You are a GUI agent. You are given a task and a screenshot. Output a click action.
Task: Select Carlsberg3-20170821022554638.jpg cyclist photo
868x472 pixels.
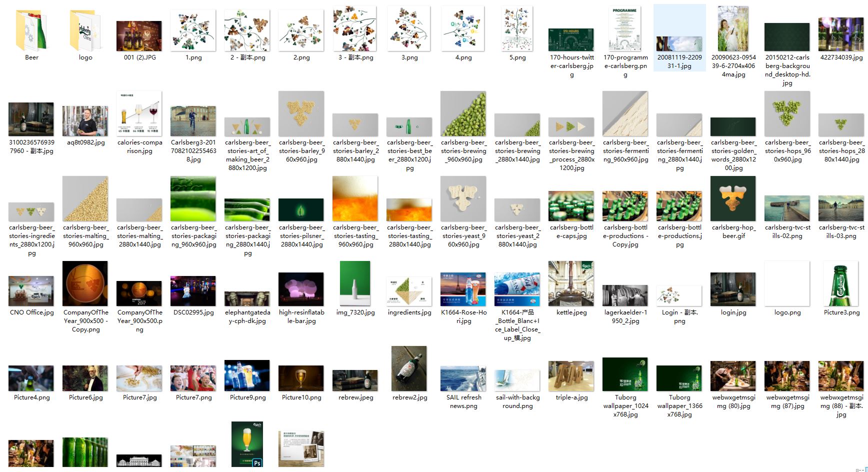[193, 121]
